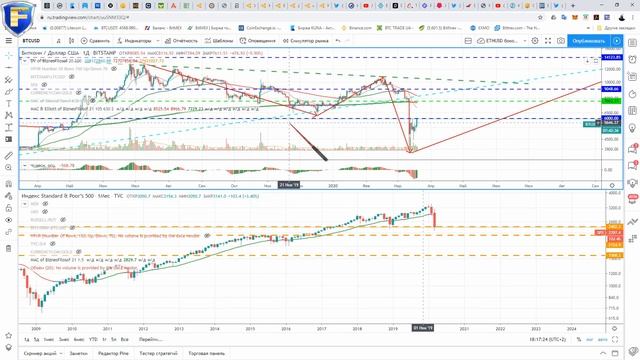This screenshot has width=640, height=360.
Task: Select the YTD time range
Action: (x=93, y=340)
